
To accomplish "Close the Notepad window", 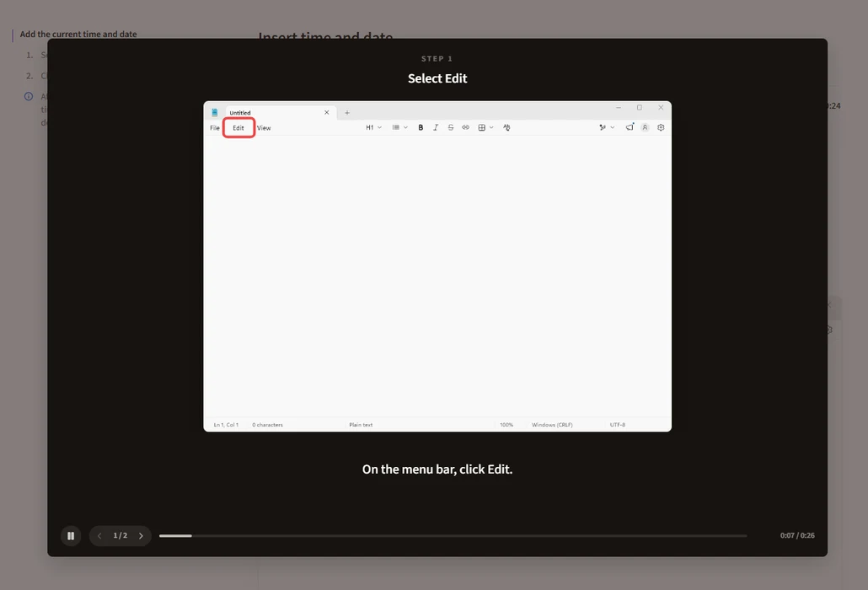I will (x=661, y=107).
